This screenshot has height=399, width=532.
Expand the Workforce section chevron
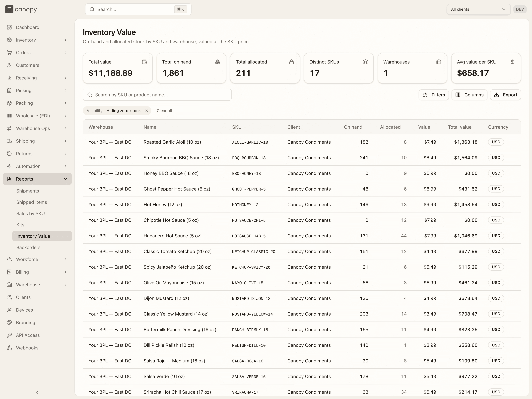pyautogui.click(x=65, y=259)
